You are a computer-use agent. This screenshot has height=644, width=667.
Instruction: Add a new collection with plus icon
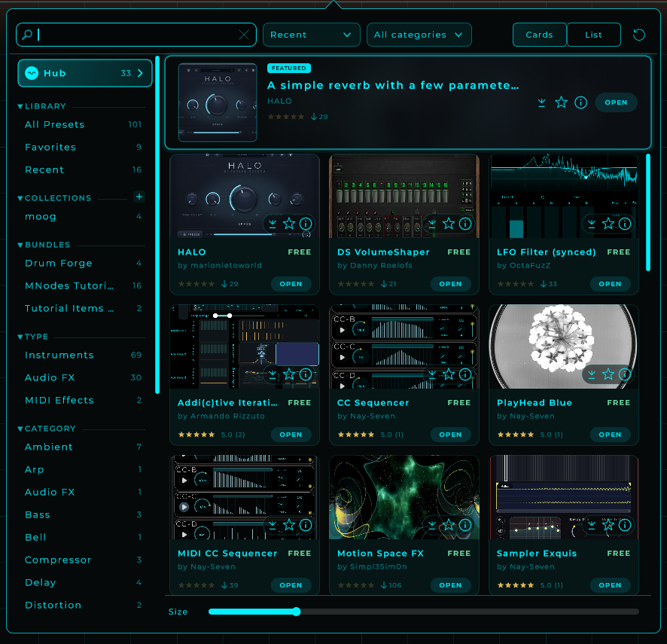coord(139,197)
